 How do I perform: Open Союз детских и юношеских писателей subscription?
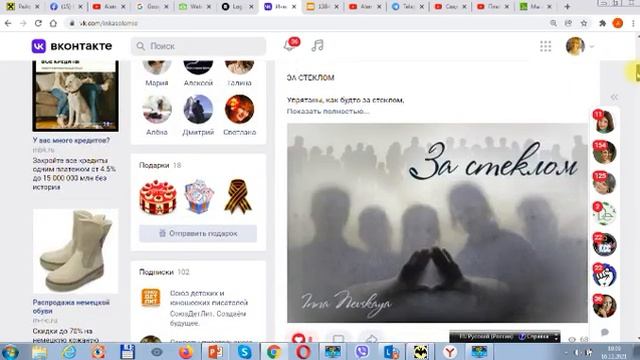pos(209,298)
